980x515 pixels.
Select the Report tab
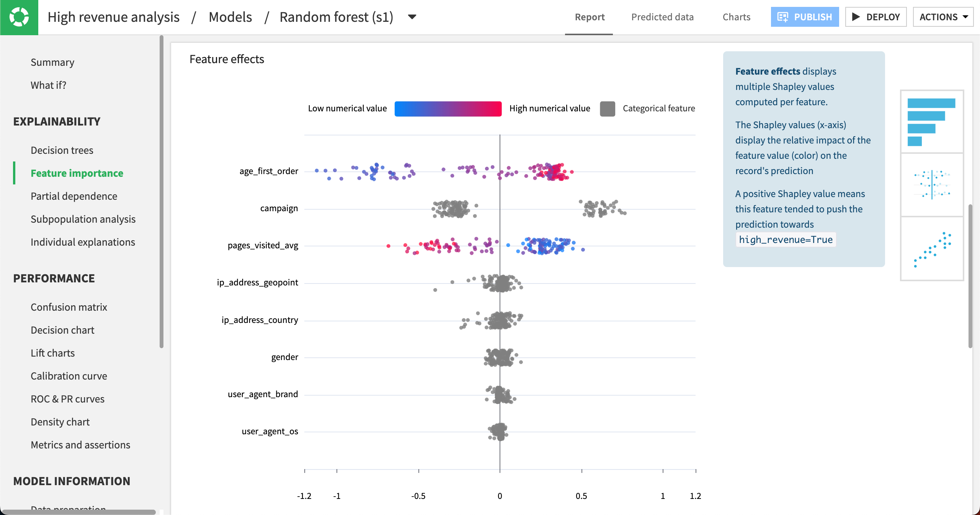[x=589, y=17]
